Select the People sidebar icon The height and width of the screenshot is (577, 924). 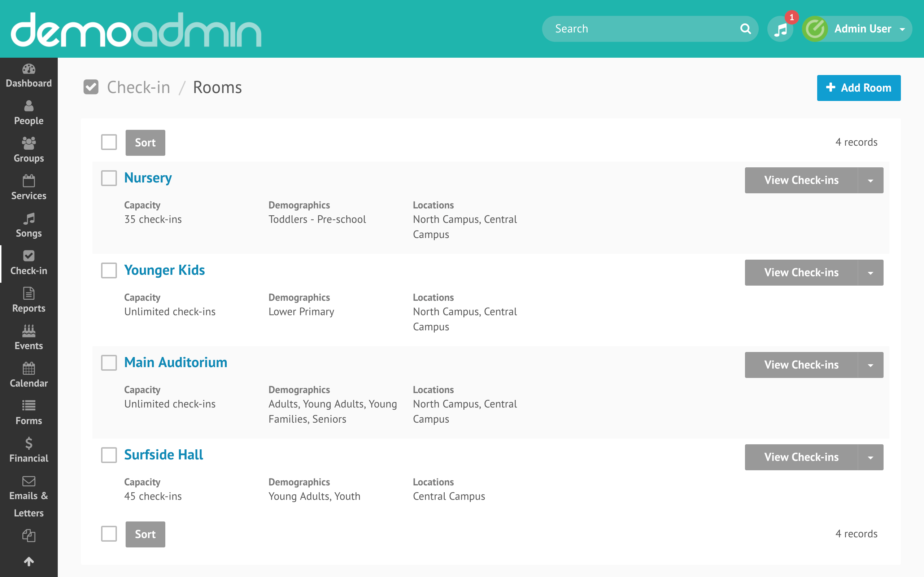29,113
